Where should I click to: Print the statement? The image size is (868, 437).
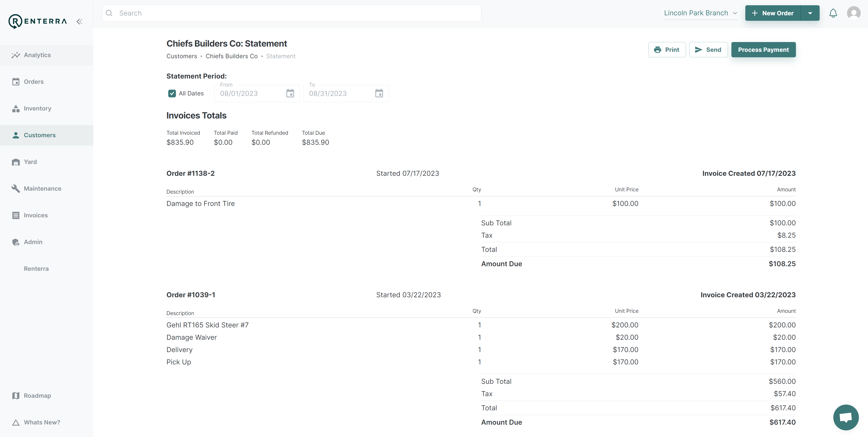pos(667,50)
